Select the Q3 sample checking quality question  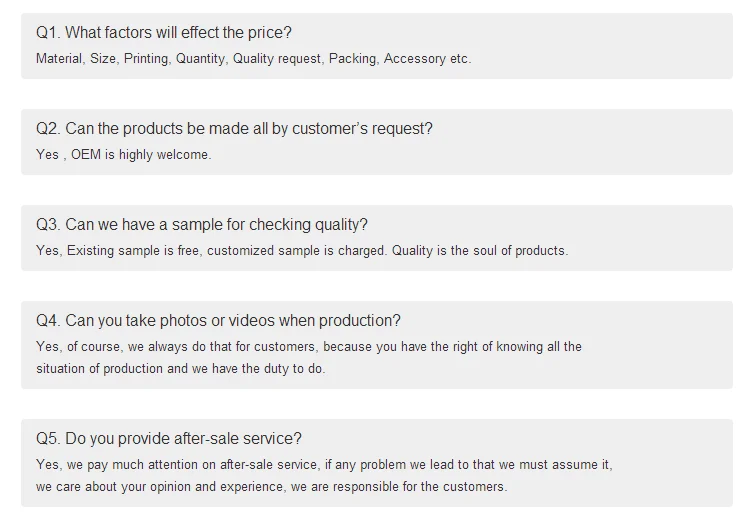202,225
